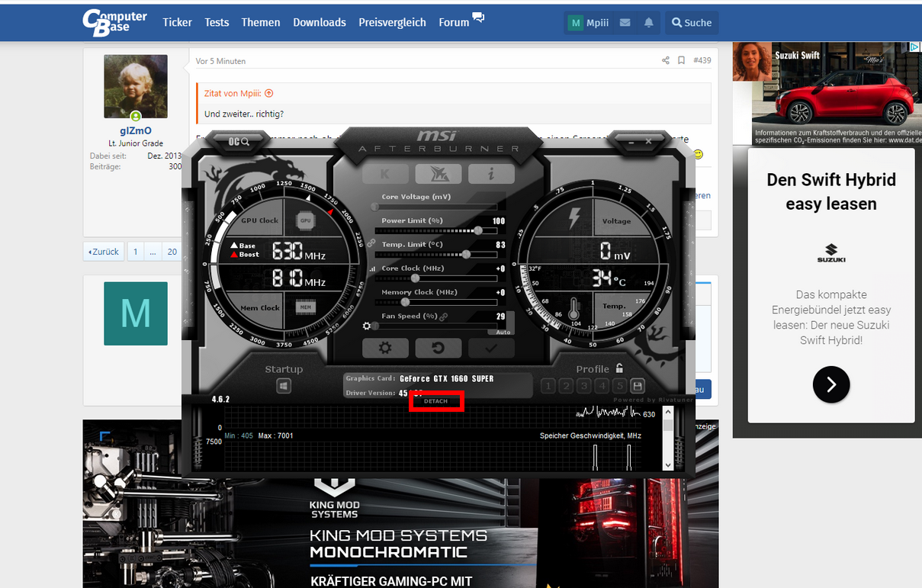Open the Preisvergleich menu item

click(392, 22)
